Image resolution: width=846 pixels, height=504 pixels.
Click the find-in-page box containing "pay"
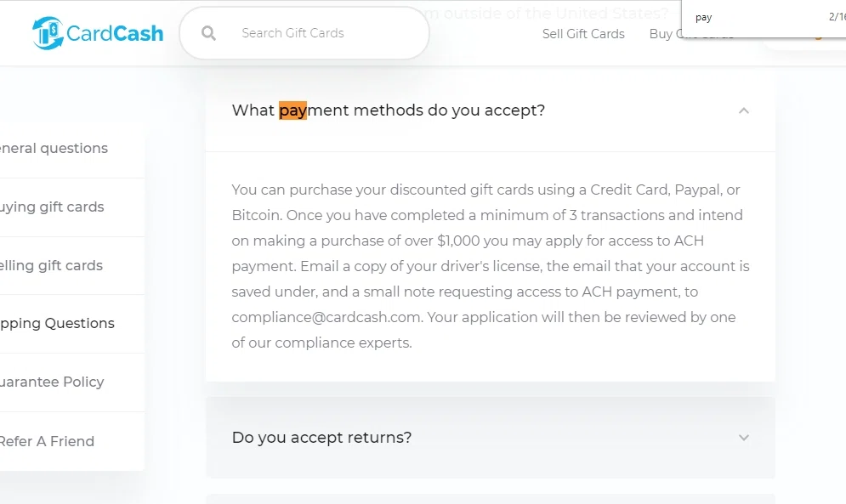pyautogui.click(x=748, y=17)
